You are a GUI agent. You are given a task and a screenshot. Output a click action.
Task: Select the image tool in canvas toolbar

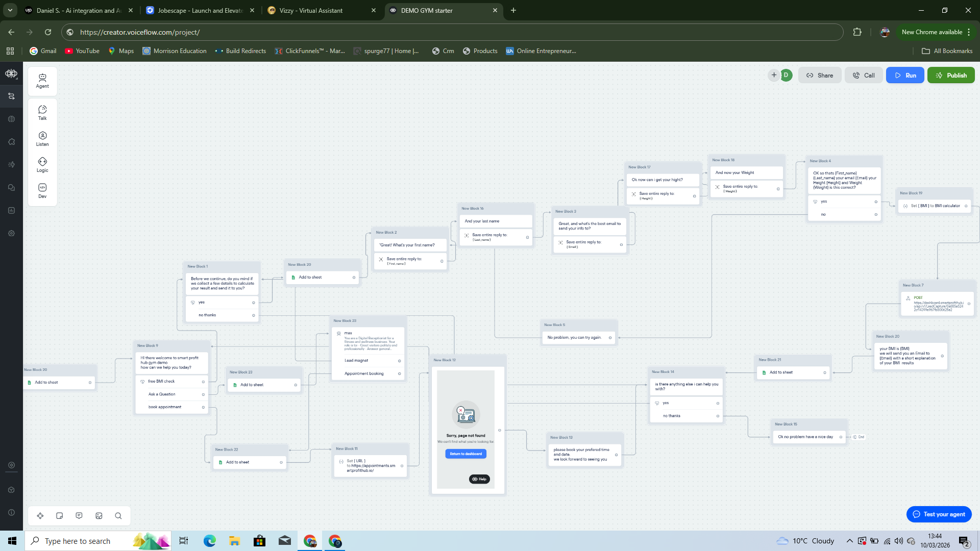pos(99,516)
